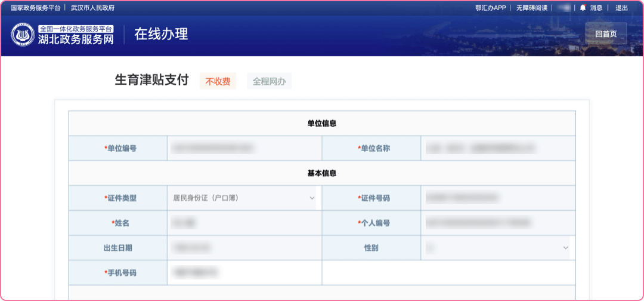Open the 鄂汇办APP link
The width and height of the screenshot is (644, 301).
[490, 8]
